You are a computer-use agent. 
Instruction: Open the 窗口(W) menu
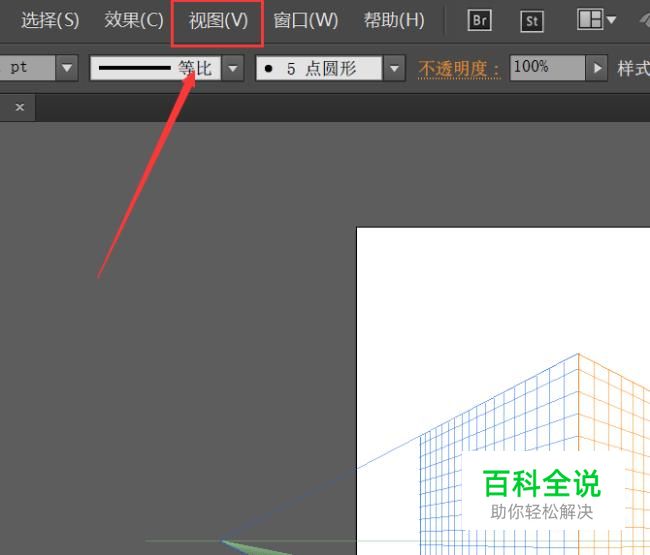point(306,20)
